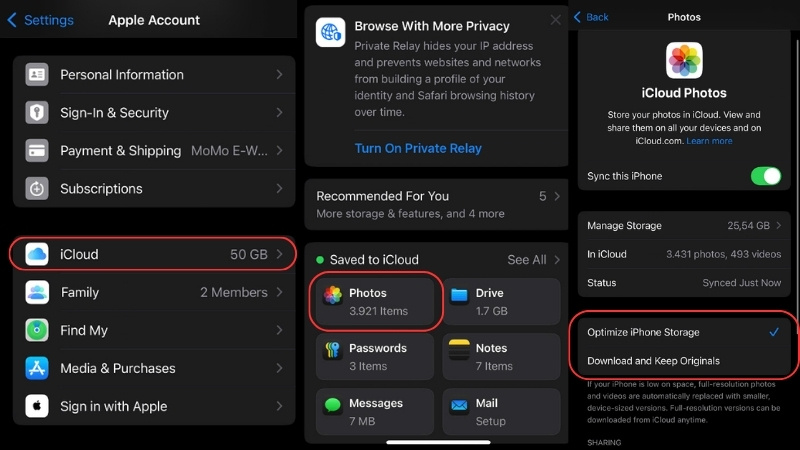The image size is (800, 450).
Task: Open the Sign in with Apple row
Action: 154,406
